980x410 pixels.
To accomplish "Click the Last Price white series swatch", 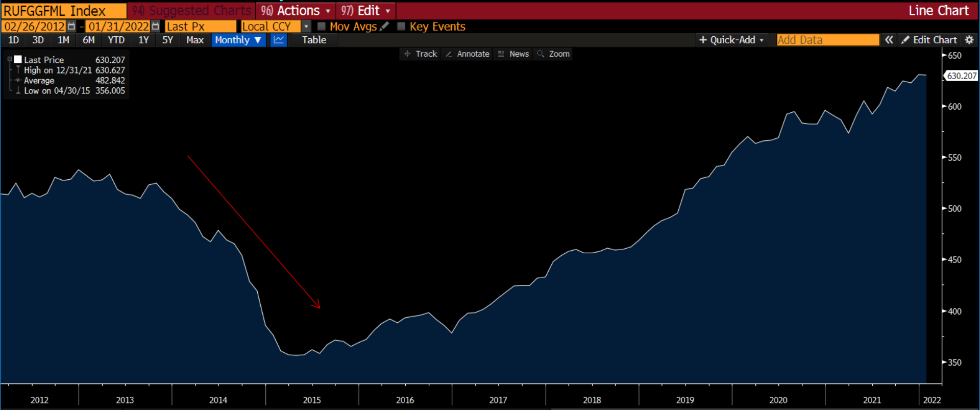I will pyautogui.click(x=18, y=60).
